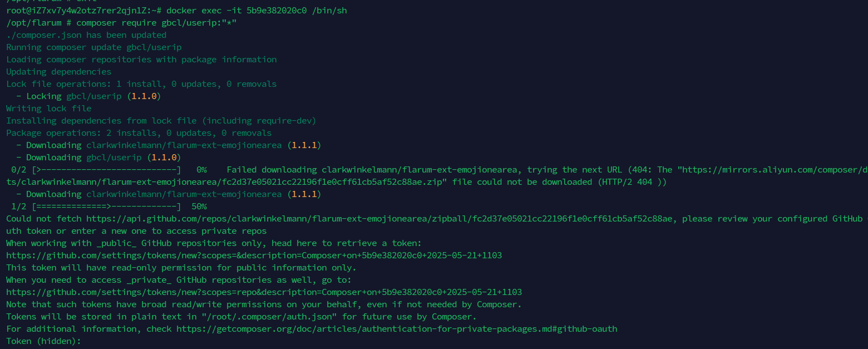
Task: Click the "Lock file operations: 1 install" line
Action: click(141, 84)
